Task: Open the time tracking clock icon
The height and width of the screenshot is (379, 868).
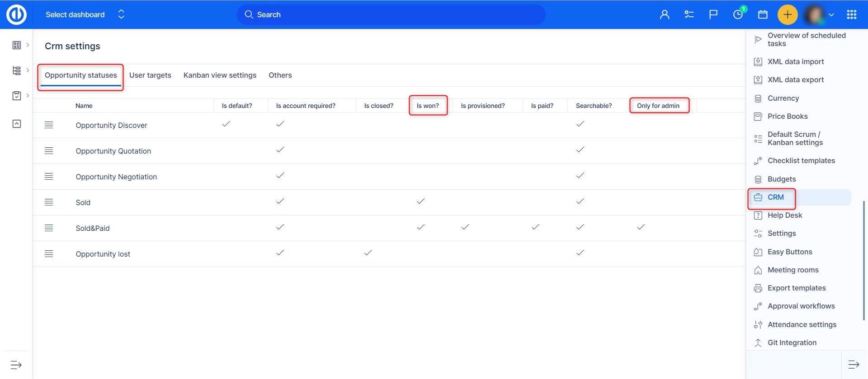Action: point(738,14)
